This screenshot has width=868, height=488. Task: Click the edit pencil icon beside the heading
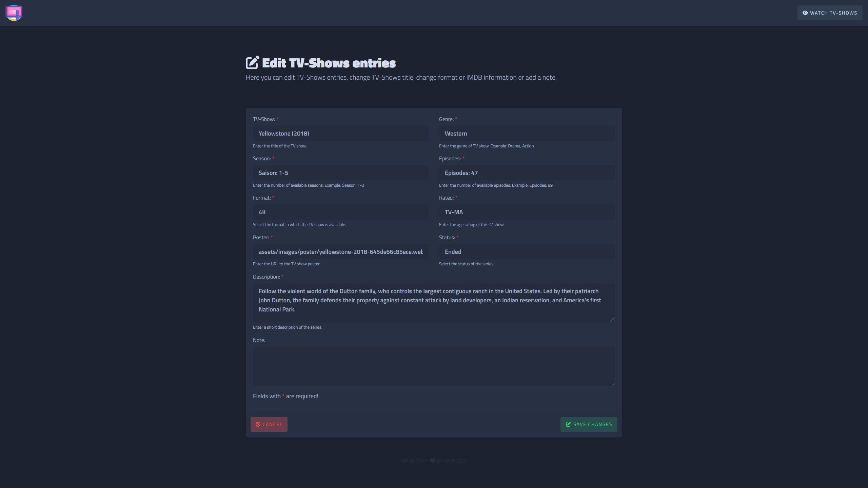pos(252,63)
